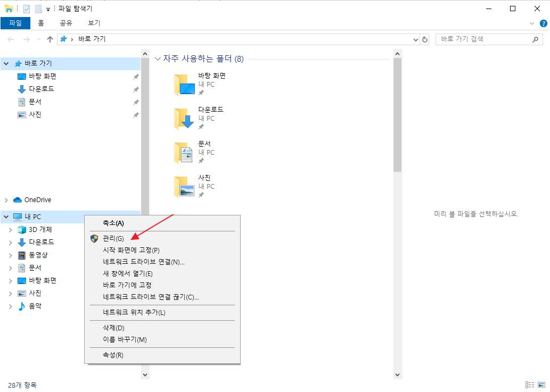Select 3D 개체 under 내 PC

point(40,229)
